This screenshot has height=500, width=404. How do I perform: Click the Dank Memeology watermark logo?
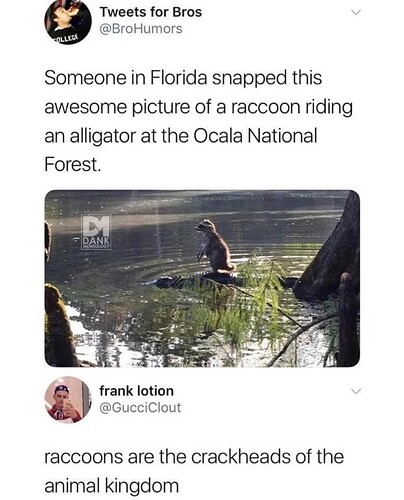96,232
